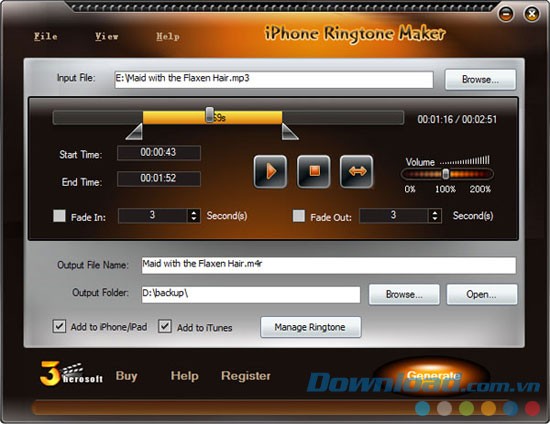Image resolution: width=550 pixels, height=424 pixels.
Task: Click the 3herosoft logo
Action: pos(72,374)
